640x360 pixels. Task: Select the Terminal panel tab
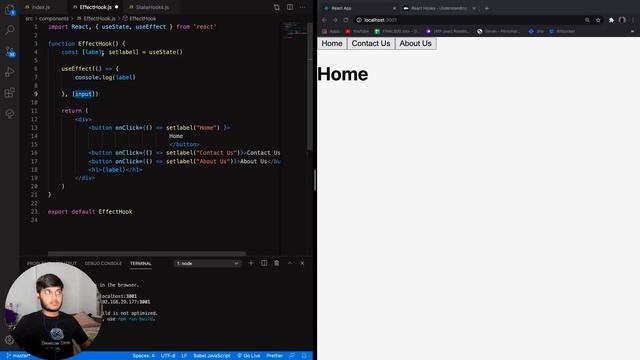(x=141, y=264)
